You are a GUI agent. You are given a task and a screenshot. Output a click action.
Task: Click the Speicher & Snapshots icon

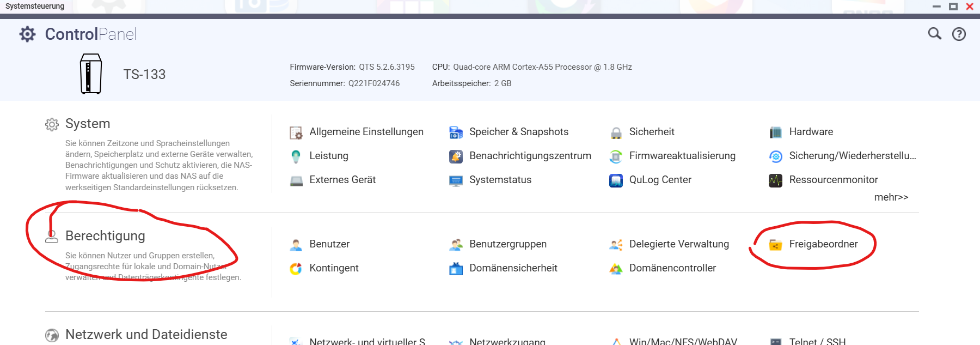tap(456, 132)
